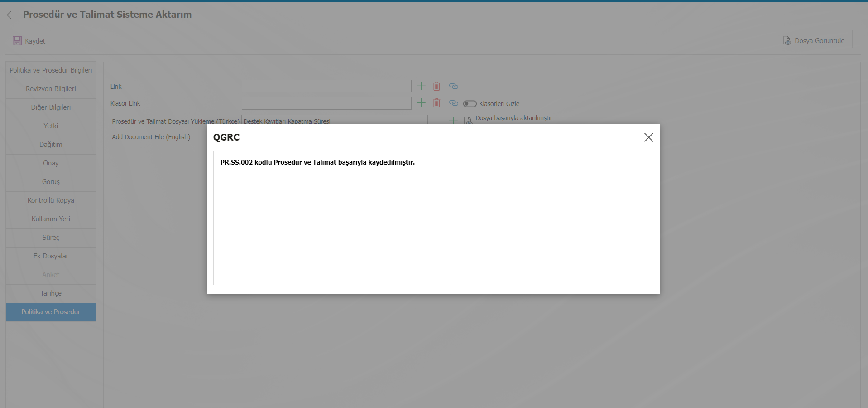Click the Dosya başarıyla aktarılmıştır status text
This screenshot has height=408, width=868.
(x=514, y=118)
